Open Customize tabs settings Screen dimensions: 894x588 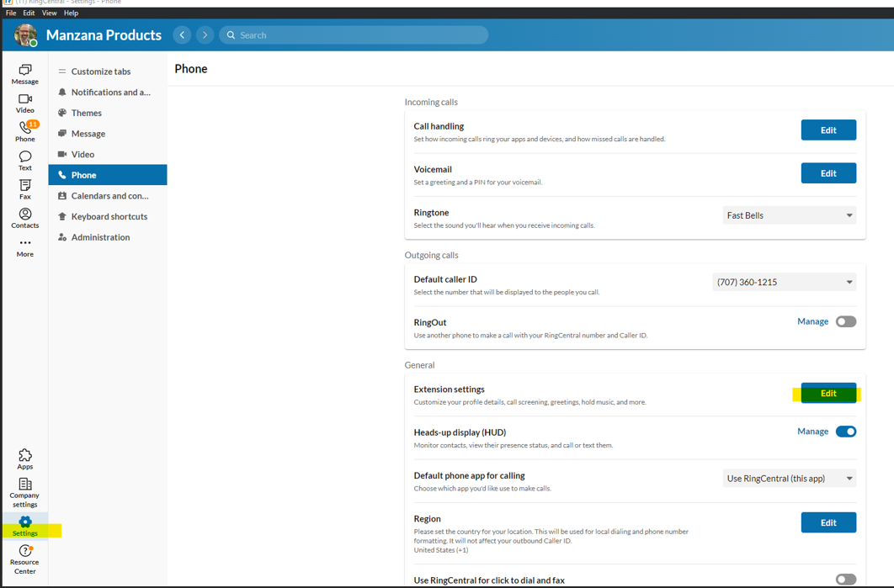click(107, 72)
